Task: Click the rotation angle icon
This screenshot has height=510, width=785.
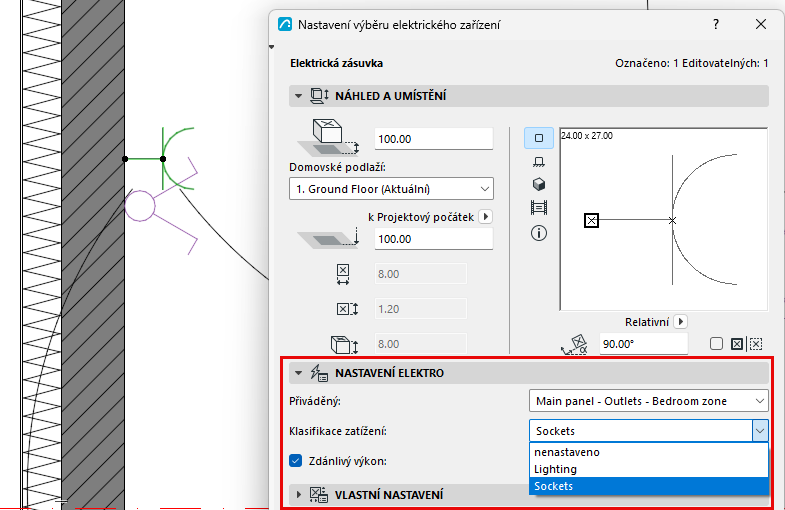Action: click(x=574, y=344)
